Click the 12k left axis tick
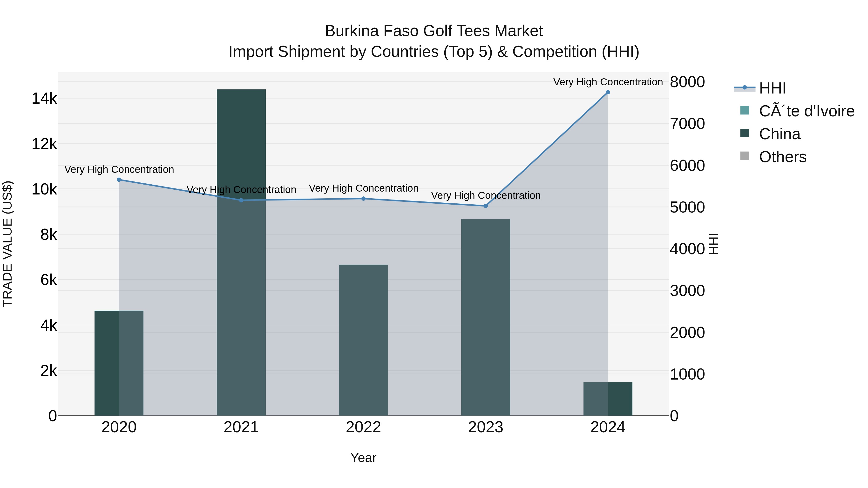 click(44, 144)
